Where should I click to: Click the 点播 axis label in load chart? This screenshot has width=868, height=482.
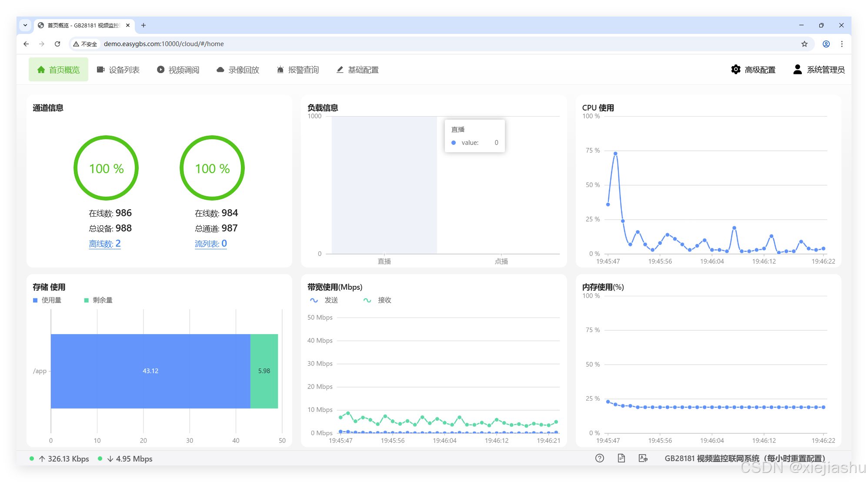(x=501, y=261)
